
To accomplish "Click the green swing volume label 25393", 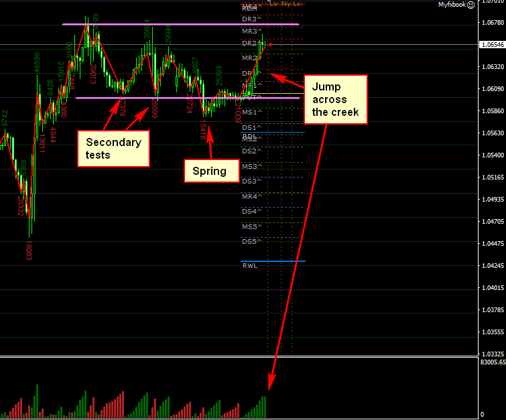I will [x=219, y=76].
